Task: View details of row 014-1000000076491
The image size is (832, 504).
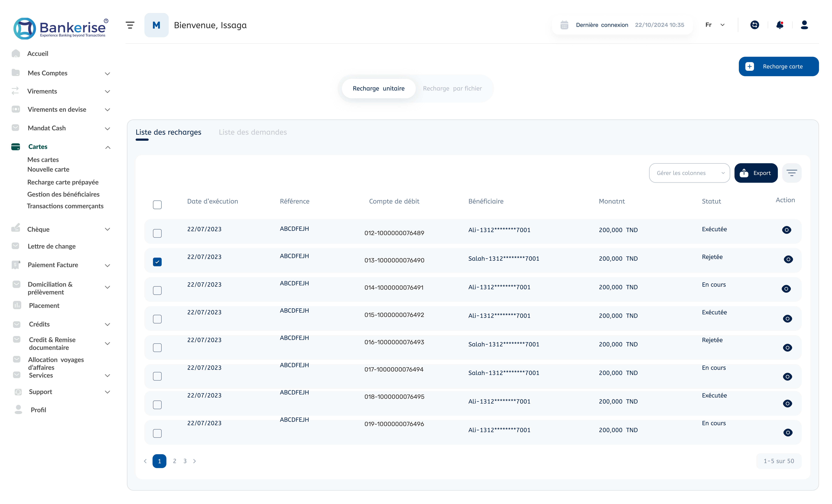Action: 786,289
